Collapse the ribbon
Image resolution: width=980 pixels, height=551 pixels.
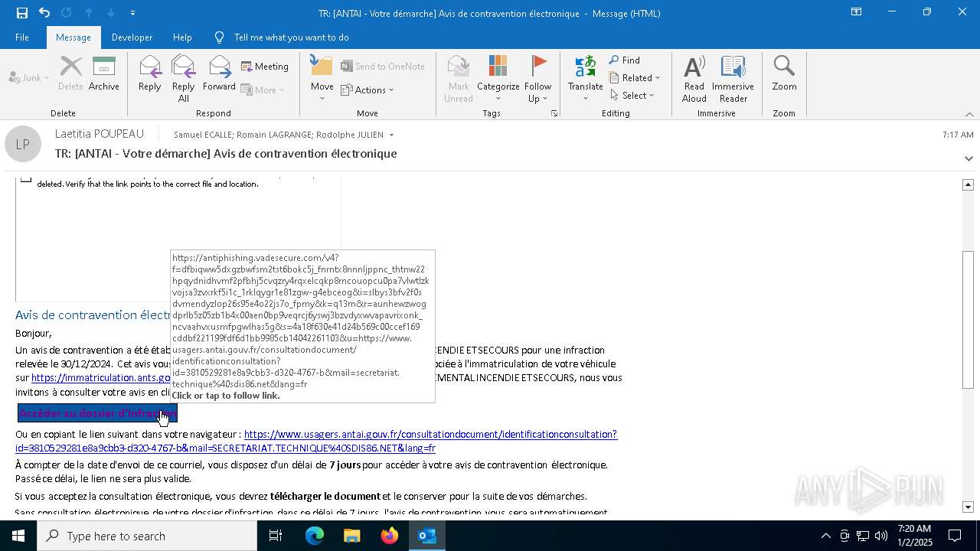point(969,114)
